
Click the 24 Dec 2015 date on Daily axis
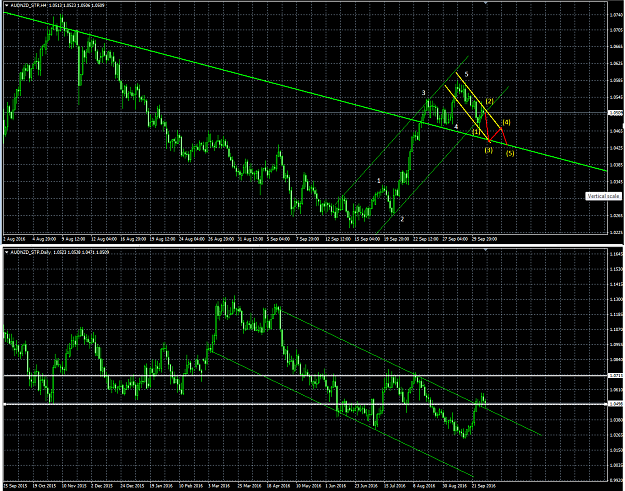coord(132,486)
